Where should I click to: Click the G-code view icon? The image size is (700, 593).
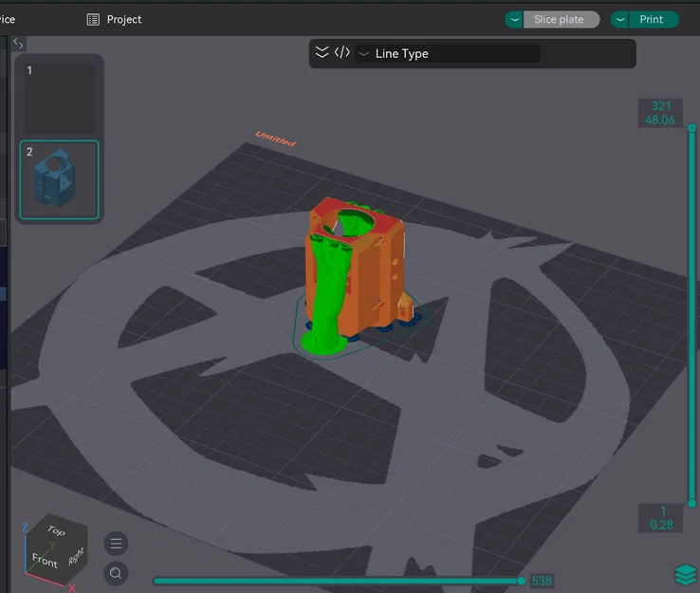(x=342, y=53)
